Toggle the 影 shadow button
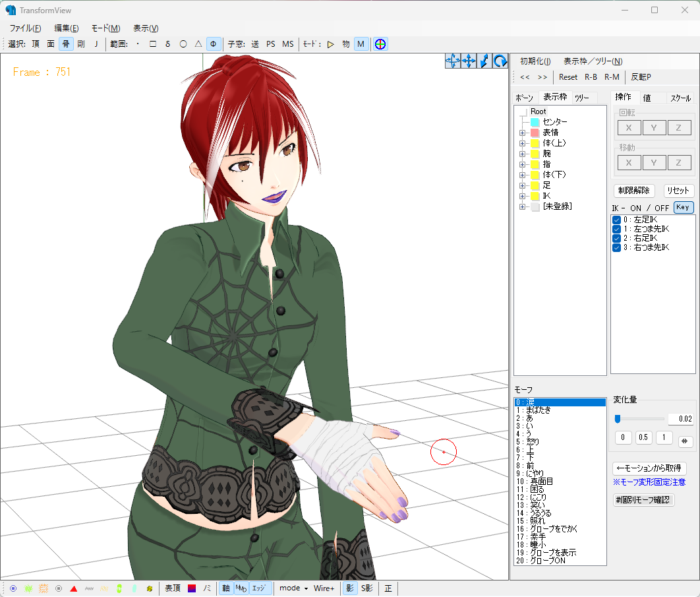Viewport: 700px width, 597px height. click(x=349, y=588)
